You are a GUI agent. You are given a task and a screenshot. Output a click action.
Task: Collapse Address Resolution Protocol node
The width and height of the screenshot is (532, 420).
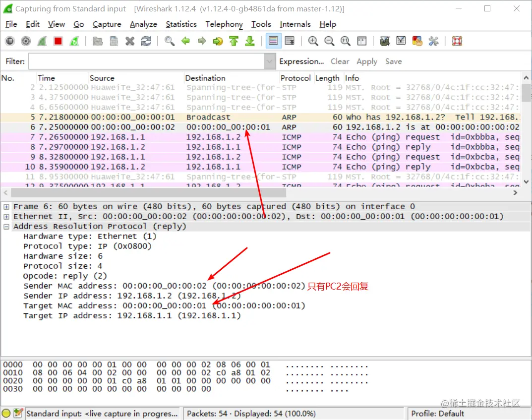[6, 227]
